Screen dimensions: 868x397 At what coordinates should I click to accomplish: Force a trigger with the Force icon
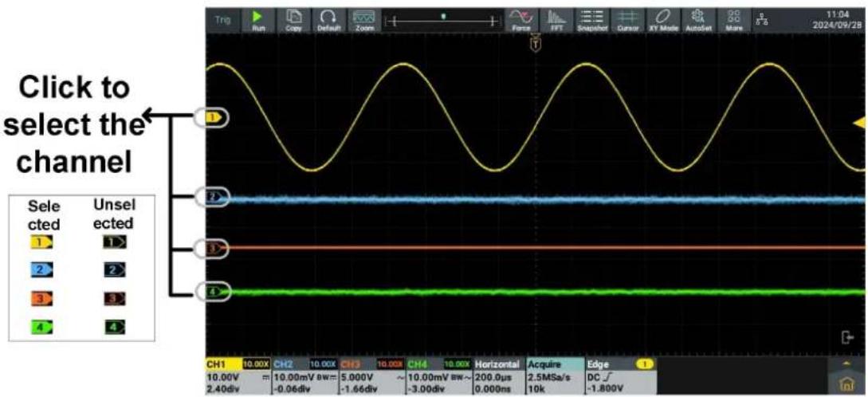click(521, 21)
